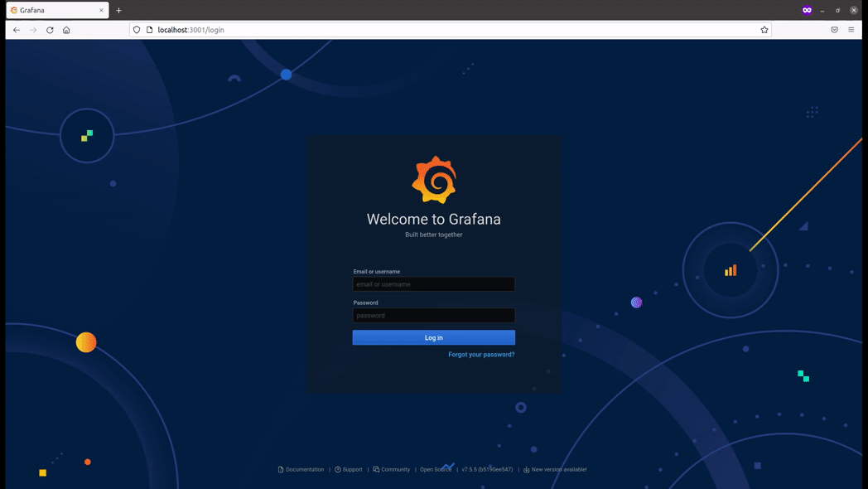Click the shield tracking protection icon
This screenshot has height=489, width=868.
tap(137, 30)
